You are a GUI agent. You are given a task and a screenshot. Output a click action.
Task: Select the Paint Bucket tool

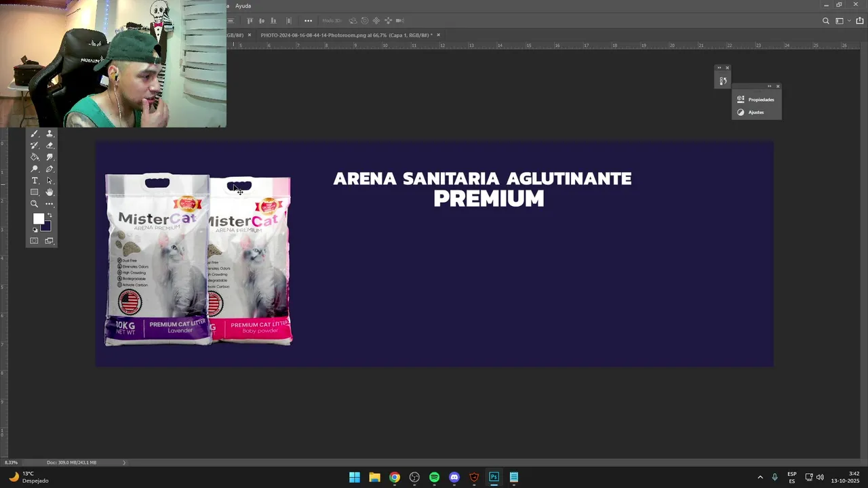pyautogui.click(x=35, y=157)
